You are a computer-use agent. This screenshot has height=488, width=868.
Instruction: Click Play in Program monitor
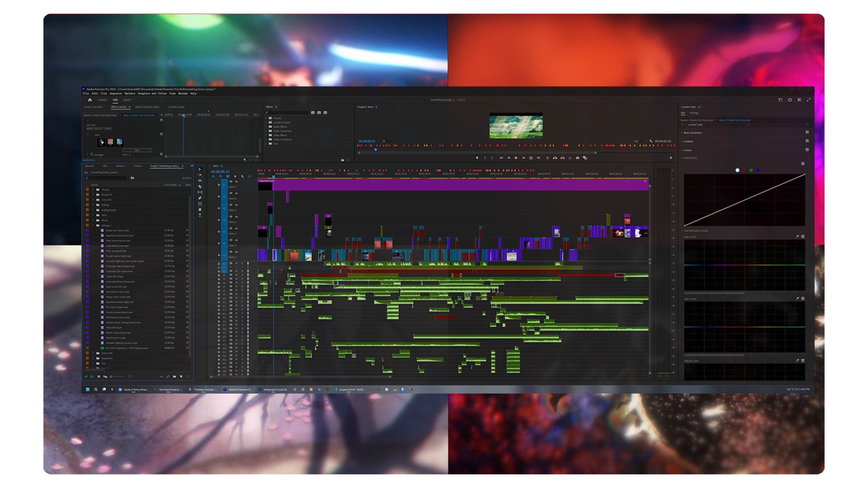click(x=516, y=158)
